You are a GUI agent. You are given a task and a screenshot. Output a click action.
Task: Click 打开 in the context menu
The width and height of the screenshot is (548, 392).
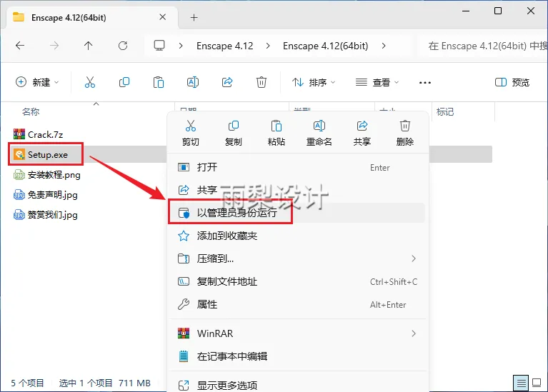coord(297,167)
